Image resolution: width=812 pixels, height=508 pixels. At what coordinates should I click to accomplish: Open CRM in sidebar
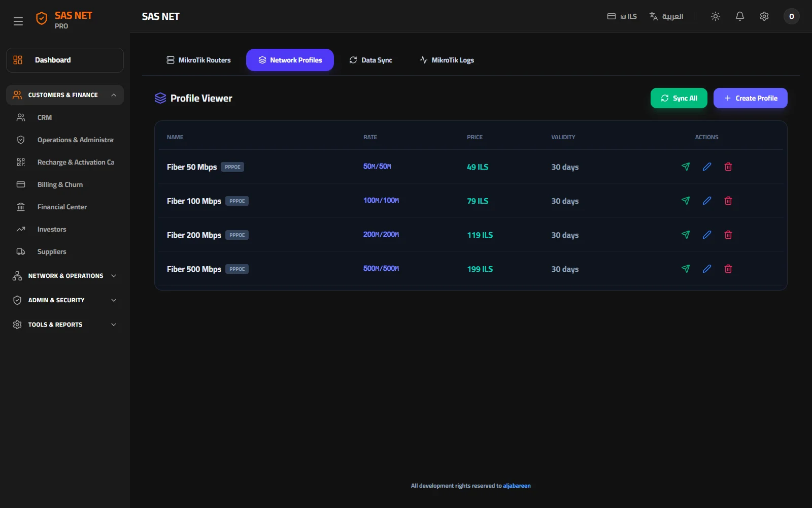tap(65, 117)
